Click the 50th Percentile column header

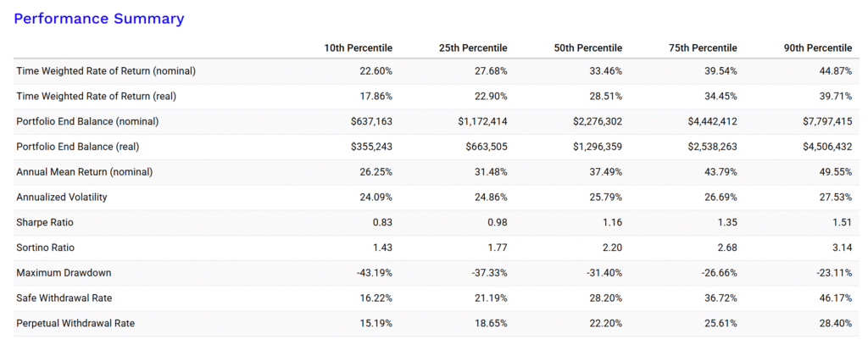587,47
